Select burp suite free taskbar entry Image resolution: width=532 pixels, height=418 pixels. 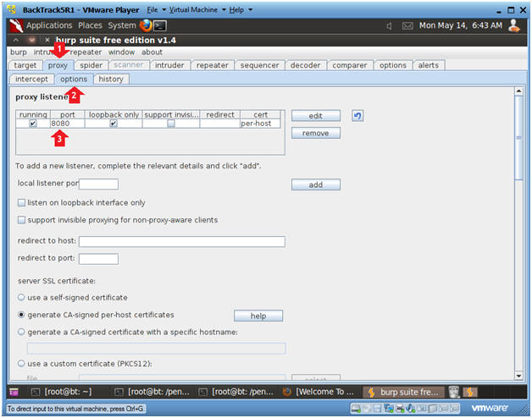(x=404, y=392)
